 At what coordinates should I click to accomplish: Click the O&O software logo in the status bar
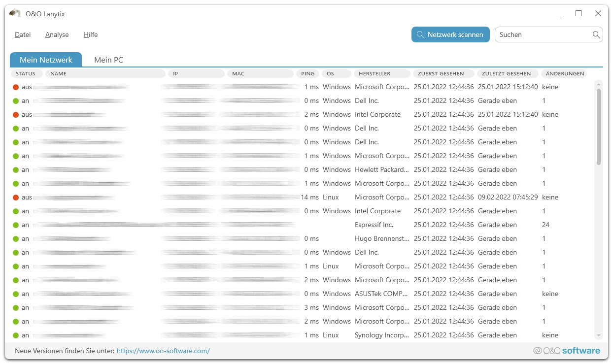click(567, 351)
